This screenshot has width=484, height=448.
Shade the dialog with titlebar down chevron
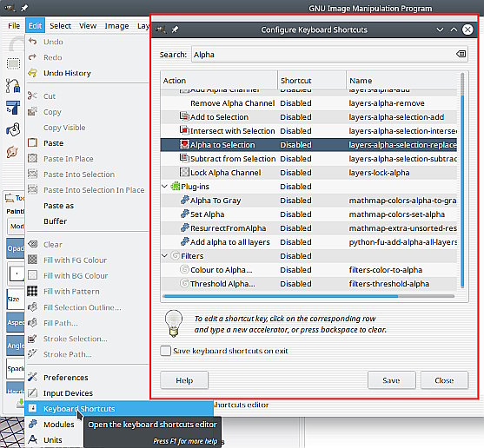[x=440, y=30]
